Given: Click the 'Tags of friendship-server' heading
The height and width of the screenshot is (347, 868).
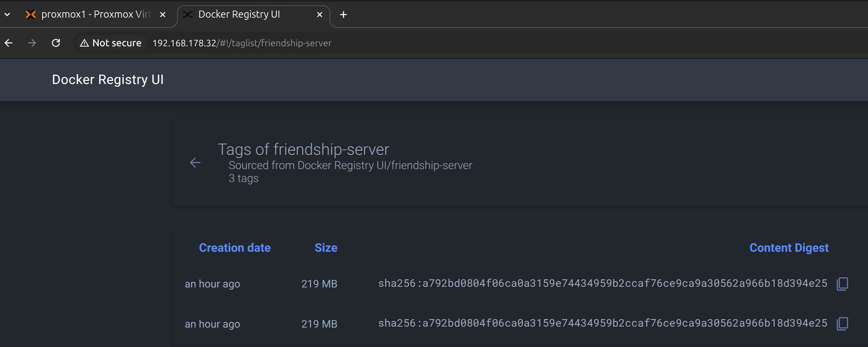Looking at the screenshot, I should point(303,149).
